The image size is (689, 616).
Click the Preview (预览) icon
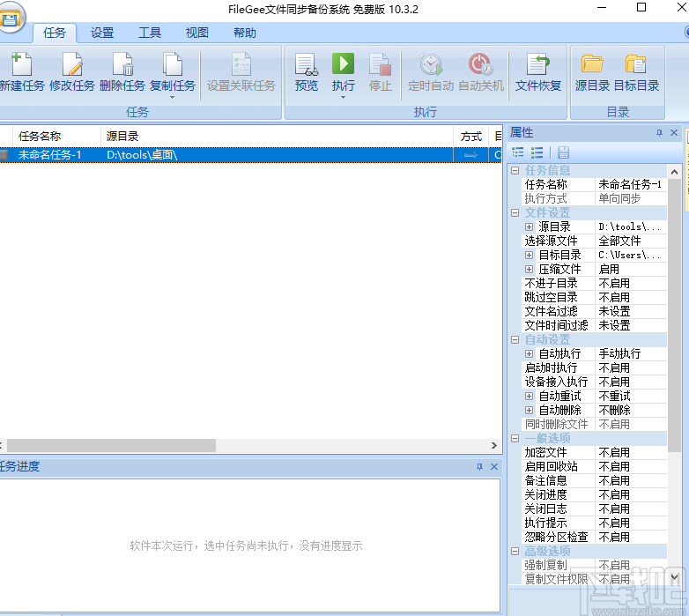coord(307,64)
